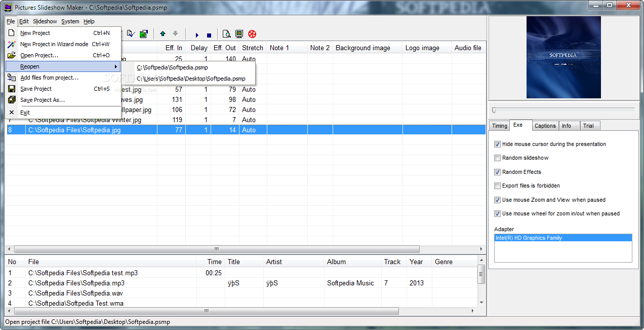The height and width of the screenshot is (330, 644).
Task: Toggle the Random Effects checkbox
Action: [x=498, y=172]
